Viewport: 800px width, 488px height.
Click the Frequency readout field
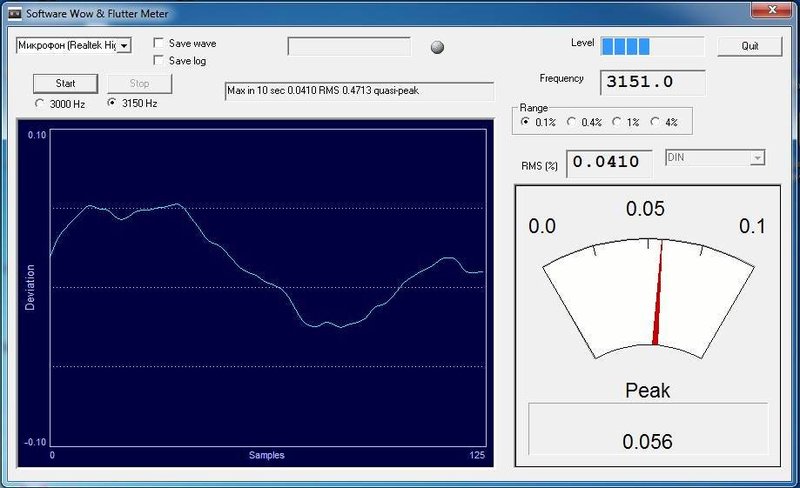653,82
